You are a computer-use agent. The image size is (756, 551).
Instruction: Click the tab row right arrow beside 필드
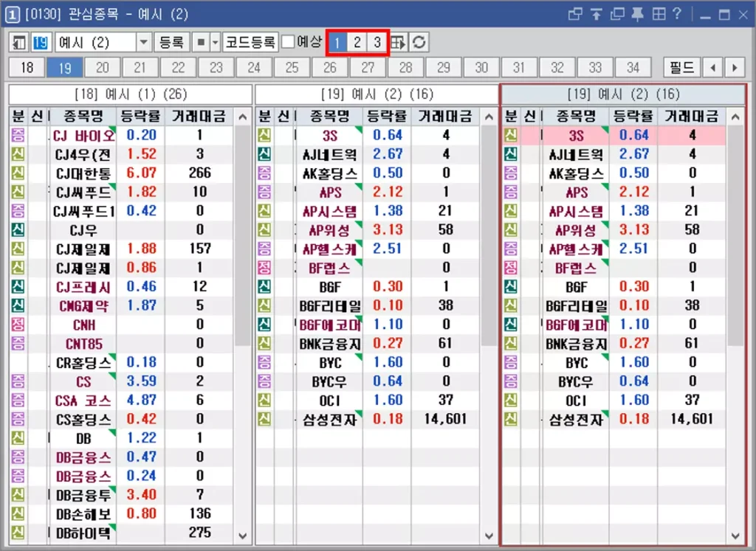point(735,68)
